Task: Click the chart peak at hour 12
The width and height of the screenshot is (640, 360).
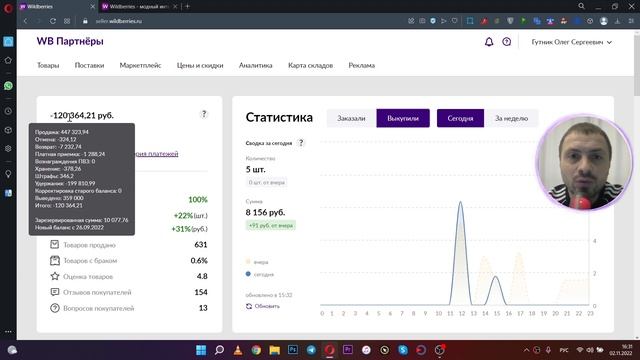Action: click(461, 202)
